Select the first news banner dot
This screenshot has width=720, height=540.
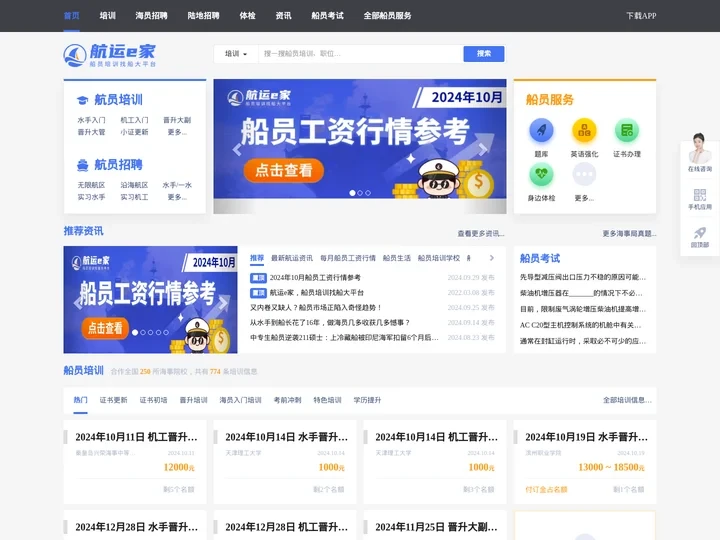135,332
